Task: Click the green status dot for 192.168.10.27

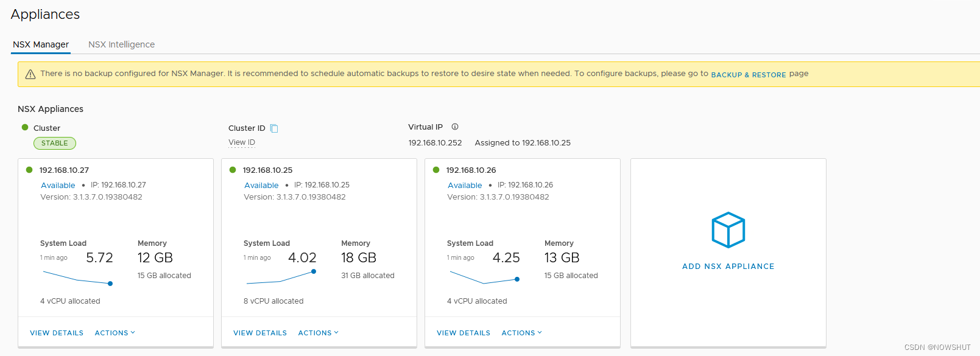Action: [29, 170]
